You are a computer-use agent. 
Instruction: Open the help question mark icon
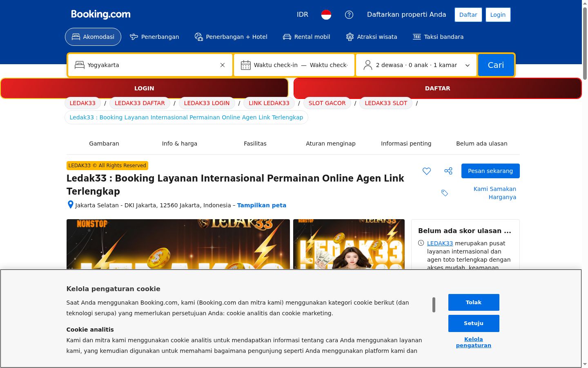[x=349, y=15]
